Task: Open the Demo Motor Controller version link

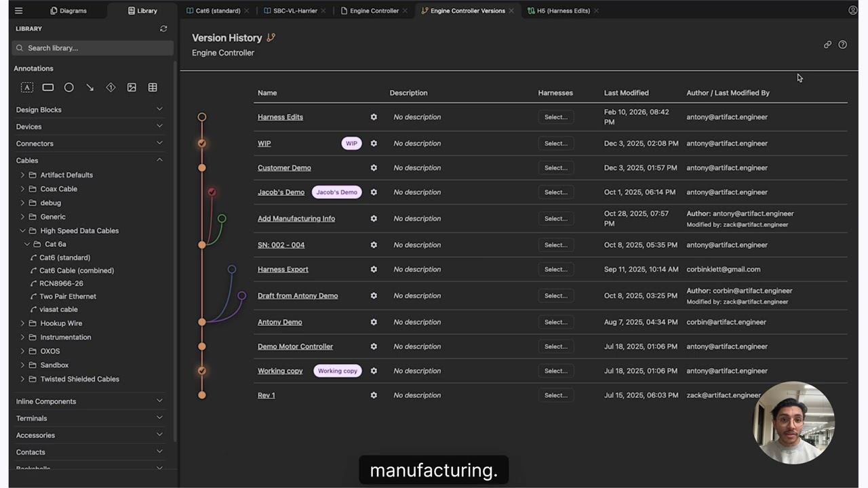Action: (295, 347)
